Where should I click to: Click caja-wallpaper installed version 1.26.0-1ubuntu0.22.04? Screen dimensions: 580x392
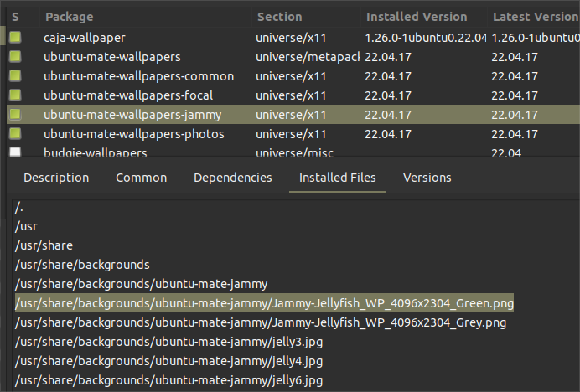coord(426,38)
